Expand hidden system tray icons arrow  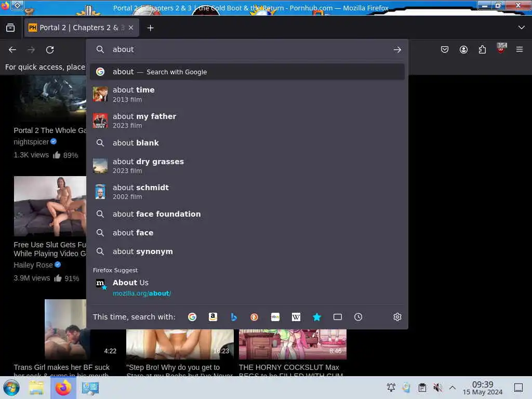[453, 388]
